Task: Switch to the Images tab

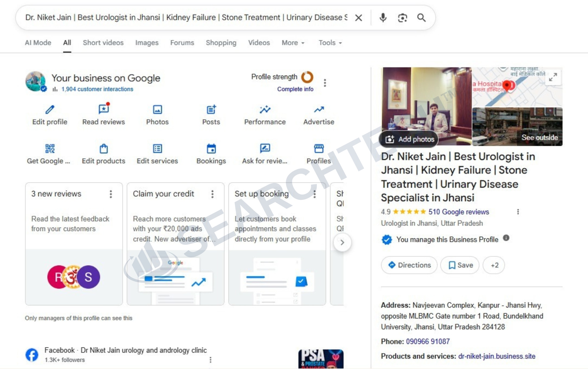Action: coord(147,43)
